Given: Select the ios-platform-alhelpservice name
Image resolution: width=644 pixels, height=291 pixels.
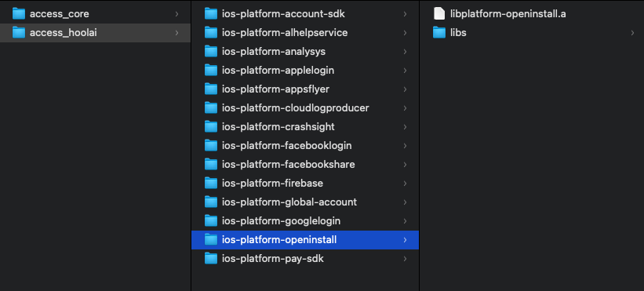Looking at the screenshot, I should (x=285, y=33).
